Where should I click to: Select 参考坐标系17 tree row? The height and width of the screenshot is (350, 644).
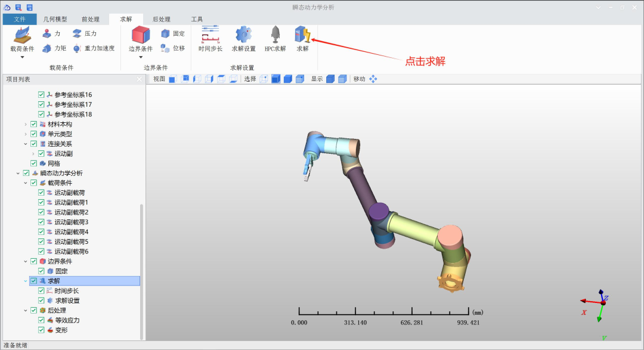pos(73,104)
